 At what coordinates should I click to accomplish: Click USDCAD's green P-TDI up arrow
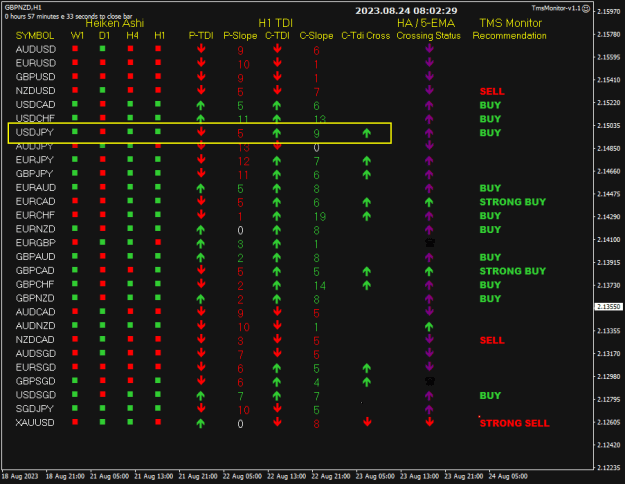point(200,106)
